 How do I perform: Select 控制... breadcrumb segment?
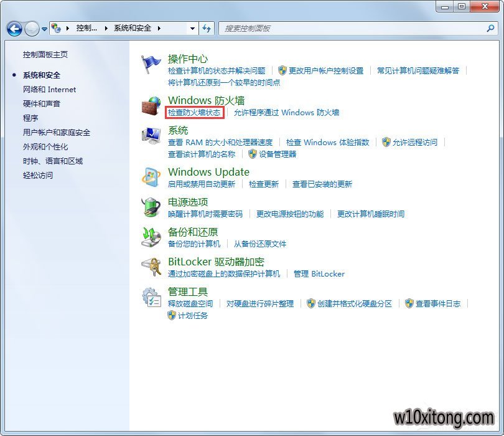[x=86, y=28]
